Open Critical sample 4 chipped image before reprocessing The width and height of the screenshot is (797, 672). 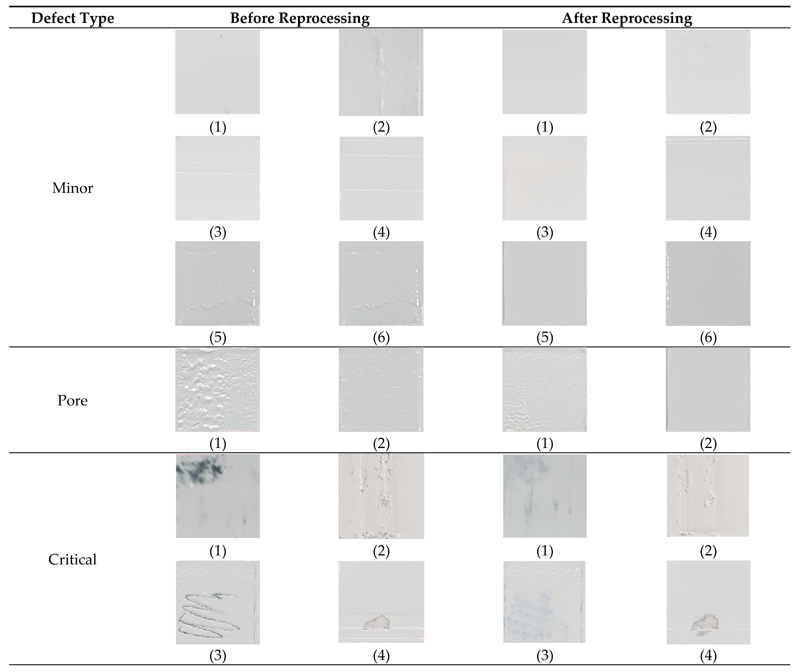381,602
